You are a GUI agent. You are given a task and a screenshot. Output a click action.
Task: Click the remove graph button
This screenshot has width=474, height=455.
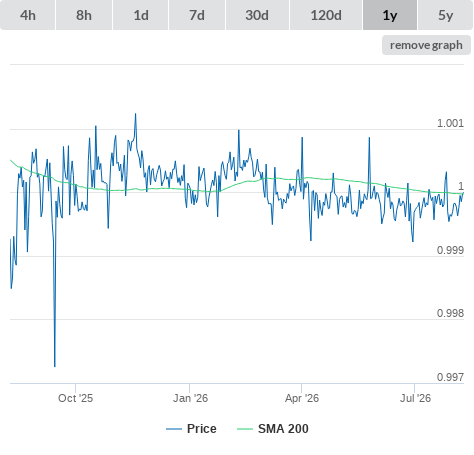pyautogui.click(x=426, y=45)
